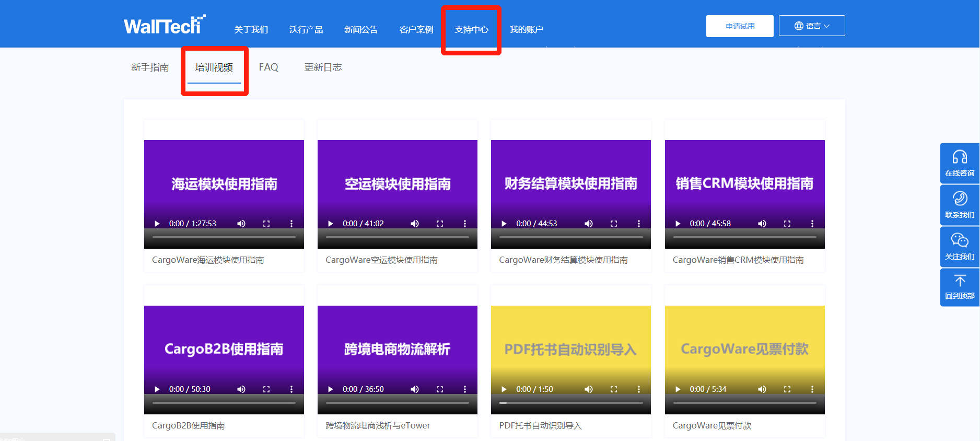Click the 在线咨询 headset icon
This screenshot has width=980, height=441.
pyautogui.click(x=960, y=157)
